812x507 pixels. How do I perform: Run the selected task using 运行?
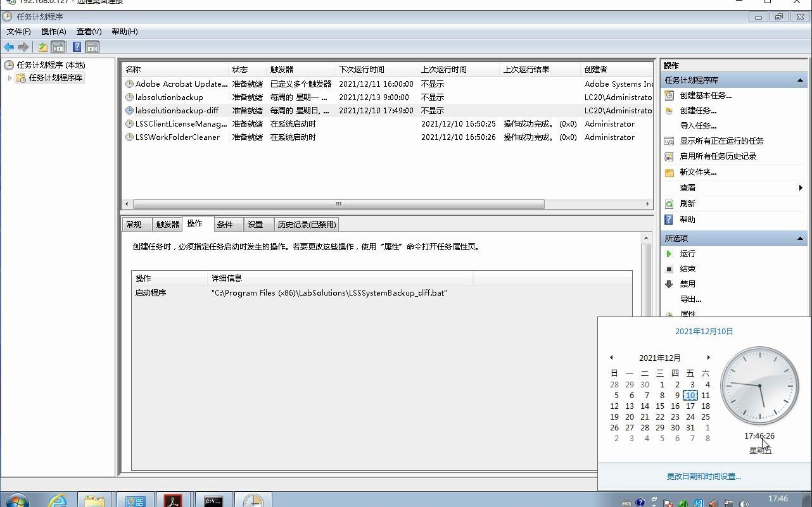(687, 253)
